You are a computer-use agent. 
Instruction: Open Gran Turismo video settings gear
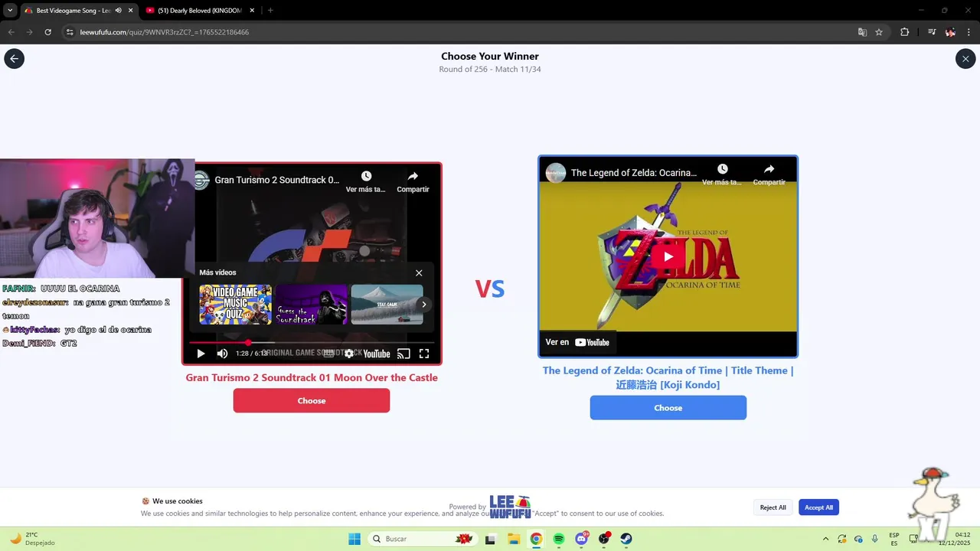point(349,354)
